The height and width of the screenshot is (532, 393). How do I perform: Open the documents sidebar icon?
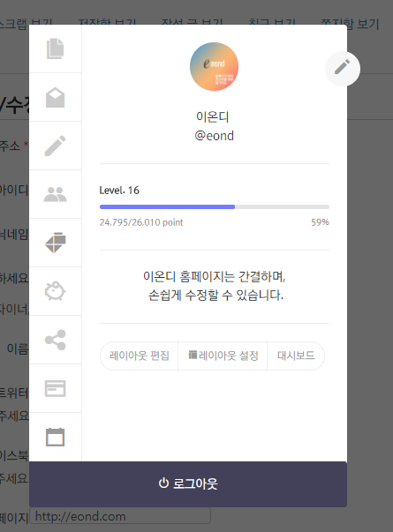pos(55,49)
